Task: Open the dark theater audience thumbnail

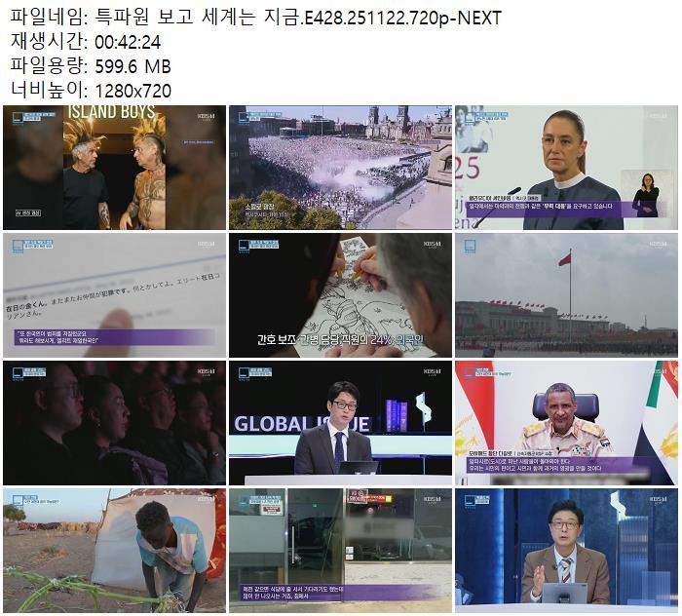Action: (x=114, y=423)
